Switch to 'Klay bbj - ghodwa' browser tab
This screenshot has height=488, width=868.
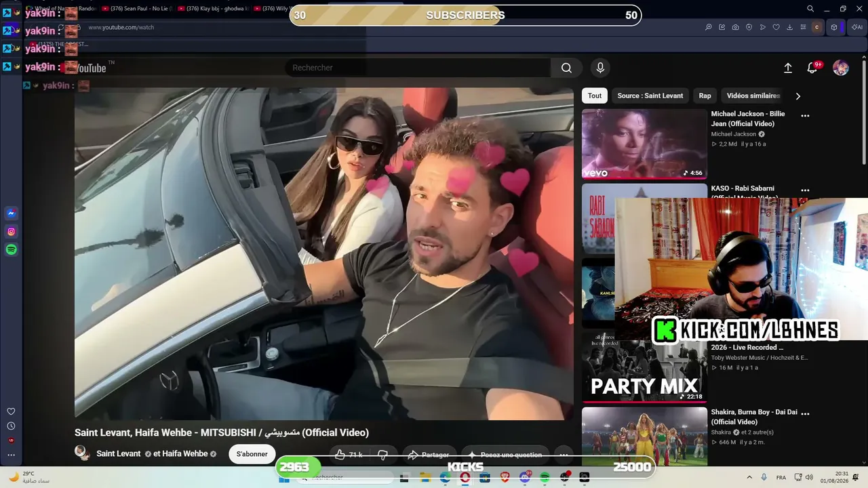(213, 9)
